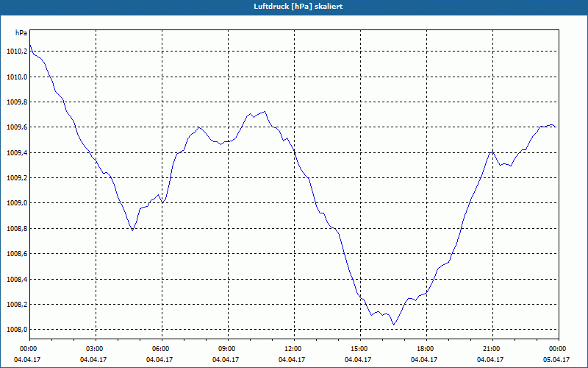
Task: Click the 18:00 time label
Action: pos(426,349)
